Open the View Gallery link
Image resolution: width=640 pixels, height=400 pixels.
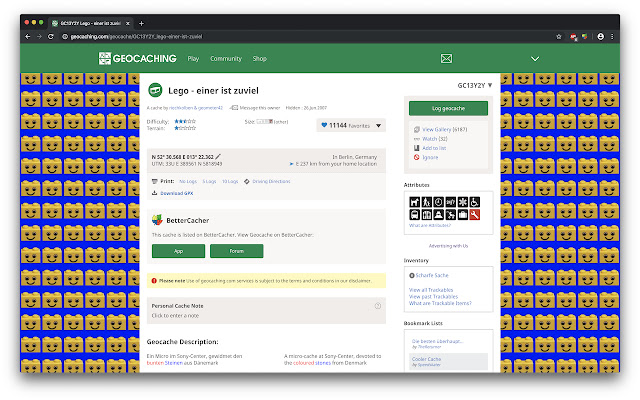[436, 129]
